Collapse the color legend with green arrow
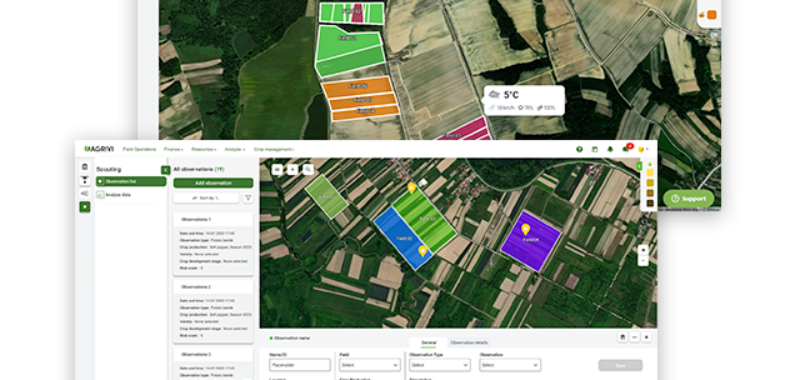800x380 pixels. (x=639, y=166)
